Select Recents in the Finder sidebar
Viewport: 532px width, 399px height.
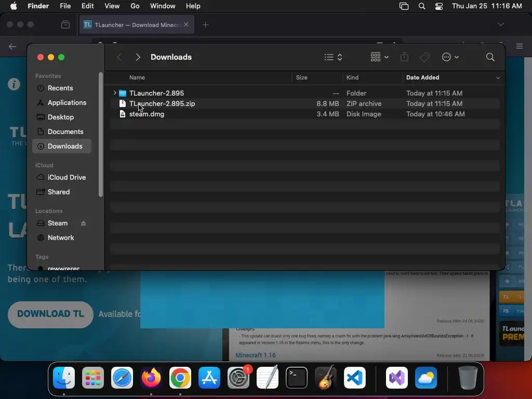62,88
